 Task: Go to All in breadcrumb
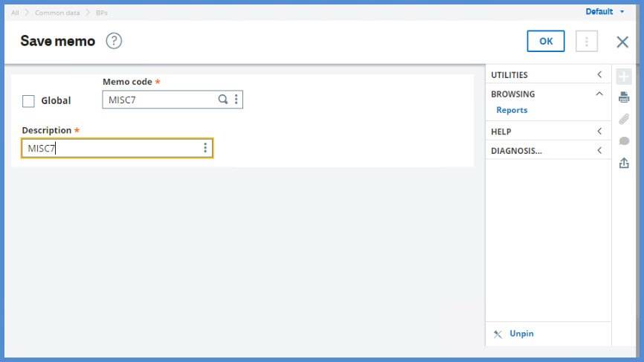tap(15, 13)
